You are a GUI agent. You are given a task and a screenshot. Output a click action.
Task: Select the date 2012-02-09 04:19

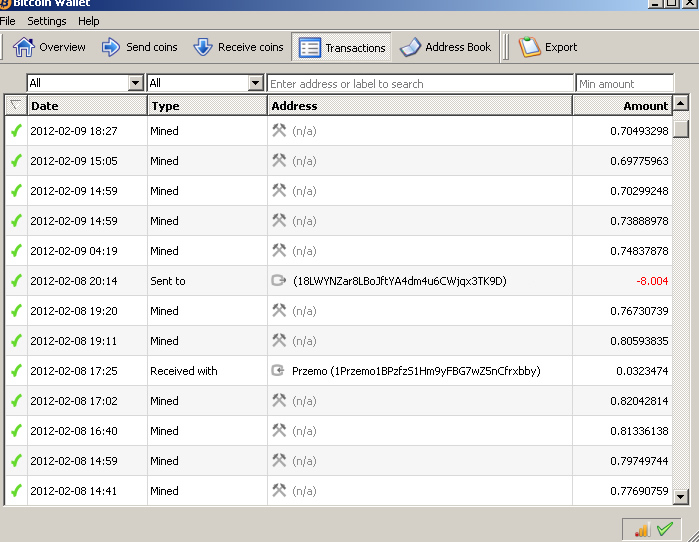74,251
